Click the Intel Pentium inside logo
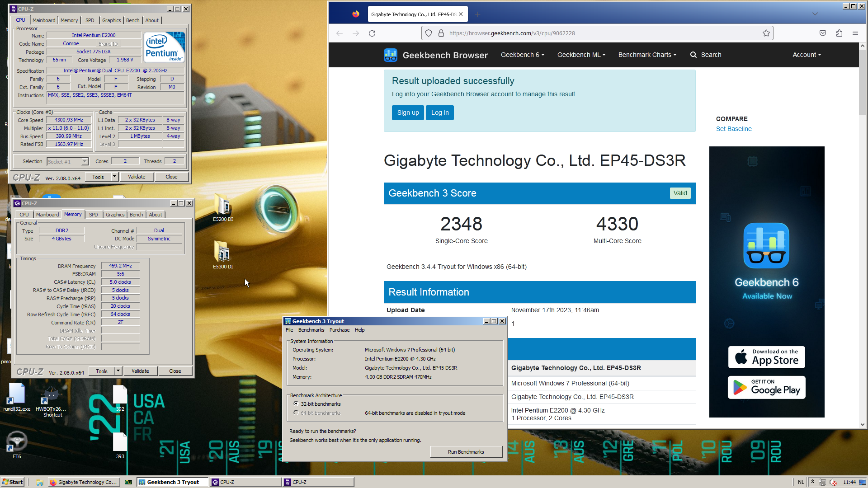The width and height of the screenshot is (868, 488). click(x=164, y=47)
